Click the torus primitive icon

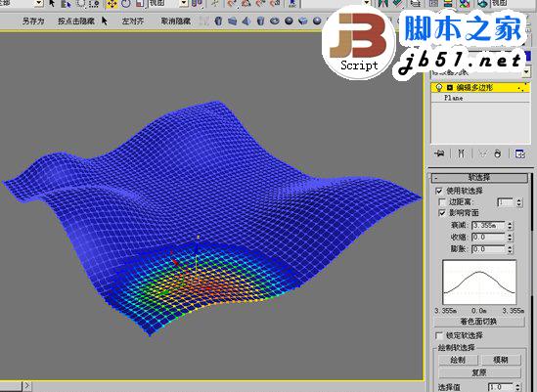(275, 22)
